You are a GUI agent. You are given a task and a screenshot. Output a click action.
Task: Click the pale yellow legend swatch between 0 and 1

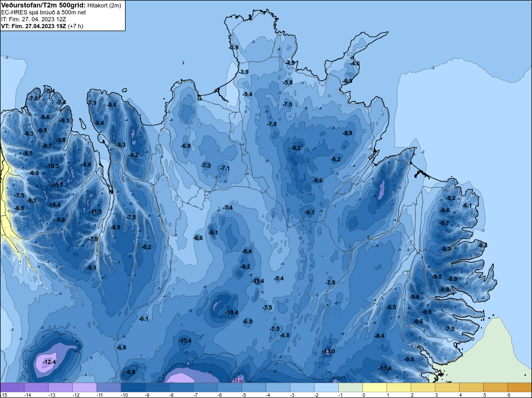(375, 387)
